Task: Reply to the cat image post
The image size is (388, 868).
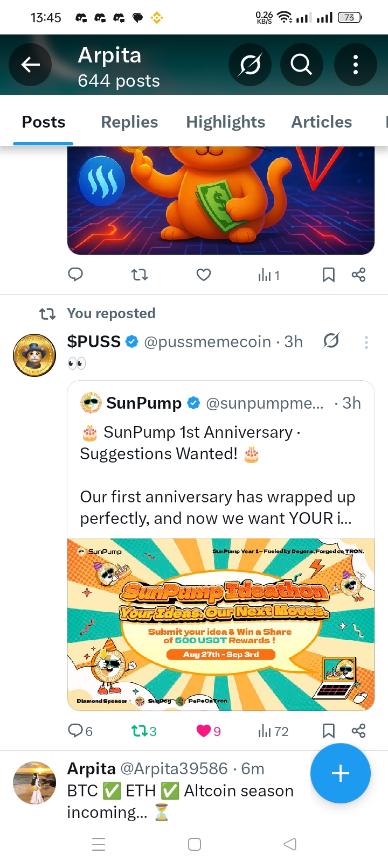Action: coord(75,275)
